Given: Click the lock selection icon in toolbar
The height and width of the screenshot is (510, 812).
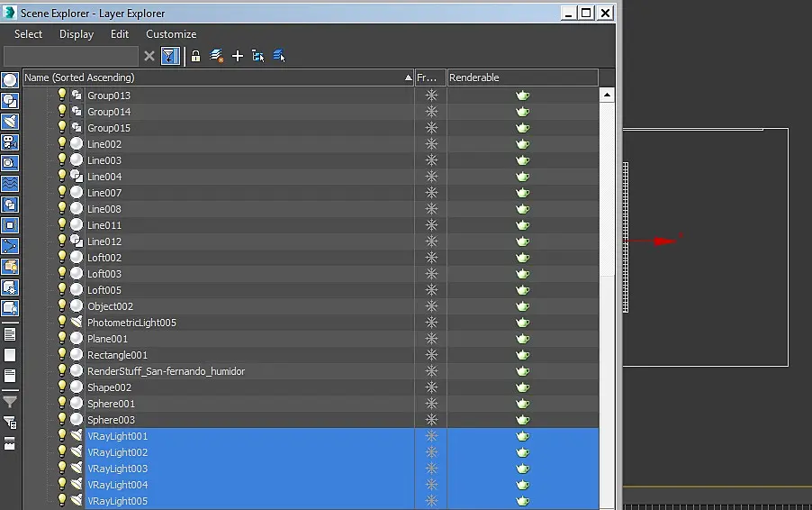Looking at the screenshot, I should tap(195, 56).
